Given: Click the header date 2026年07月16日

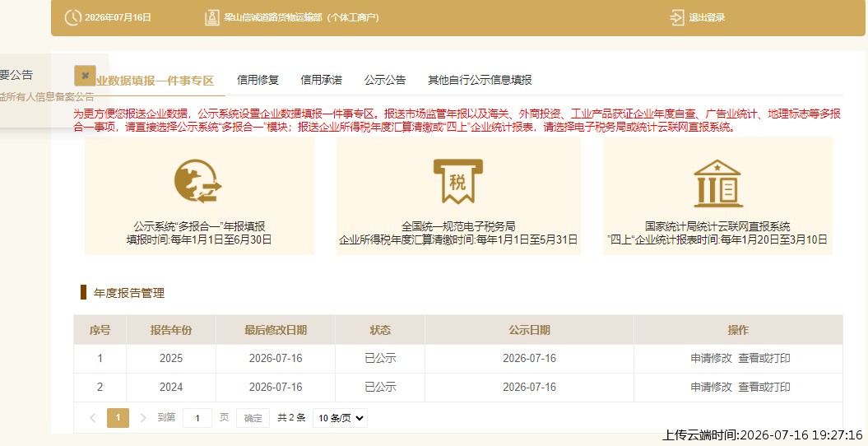Looking at the screenshot, I should pos(118,18).
